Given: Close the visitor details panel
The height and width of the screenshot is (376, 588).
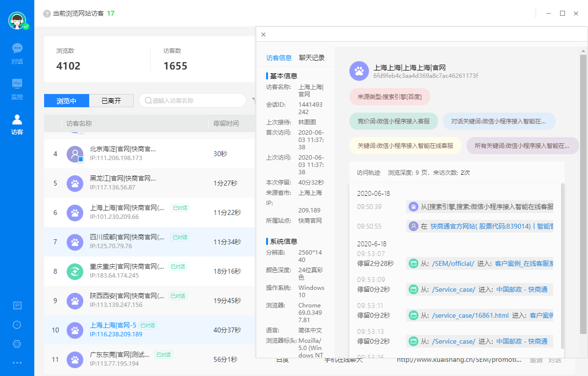Looking at the screenshot, I should pyautogui.click(x=263, y=35).
